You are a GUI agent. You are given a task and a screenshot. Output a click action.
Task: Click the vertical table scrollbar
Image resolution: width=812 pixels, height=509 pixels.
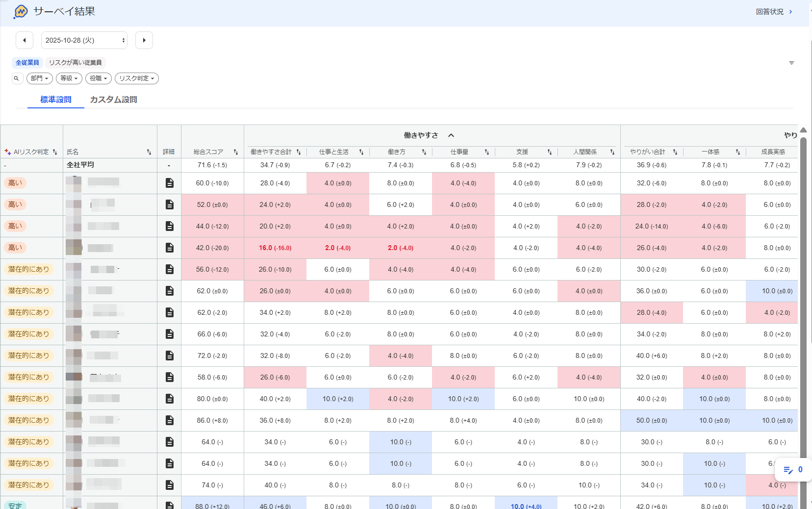(x=803, y=319)
